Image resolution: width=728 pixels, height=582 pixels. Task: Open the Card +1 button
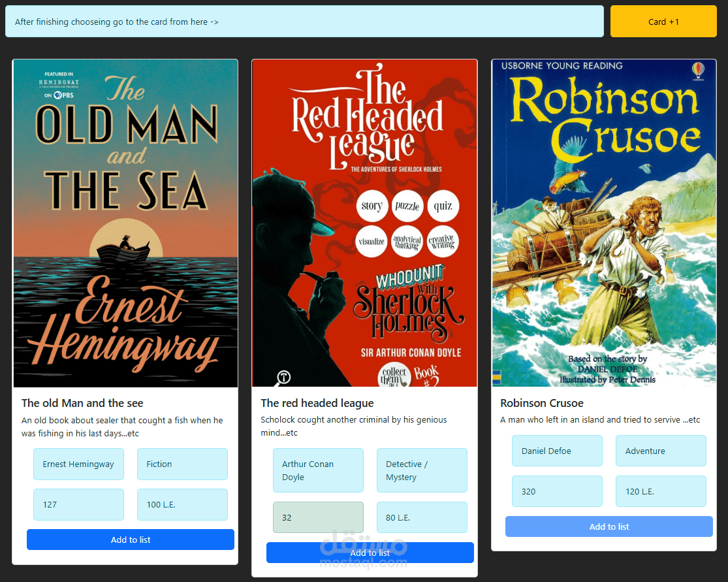coord(663,22)
